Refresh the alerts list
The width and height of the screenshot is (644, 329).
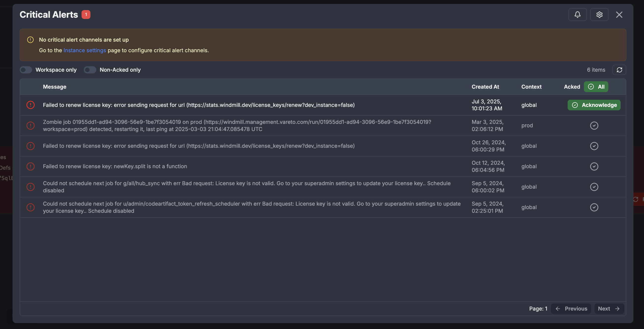pyautogui.click(x=619, y=70)
